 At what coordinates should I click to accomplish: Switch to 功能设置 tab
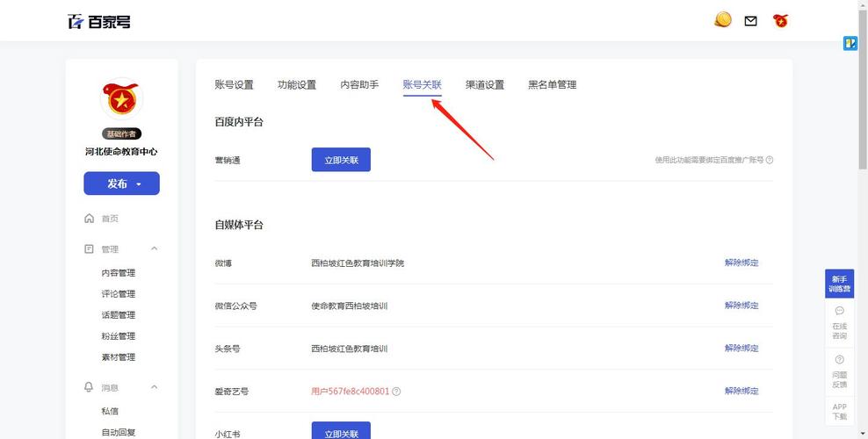(x=297, y=85)
